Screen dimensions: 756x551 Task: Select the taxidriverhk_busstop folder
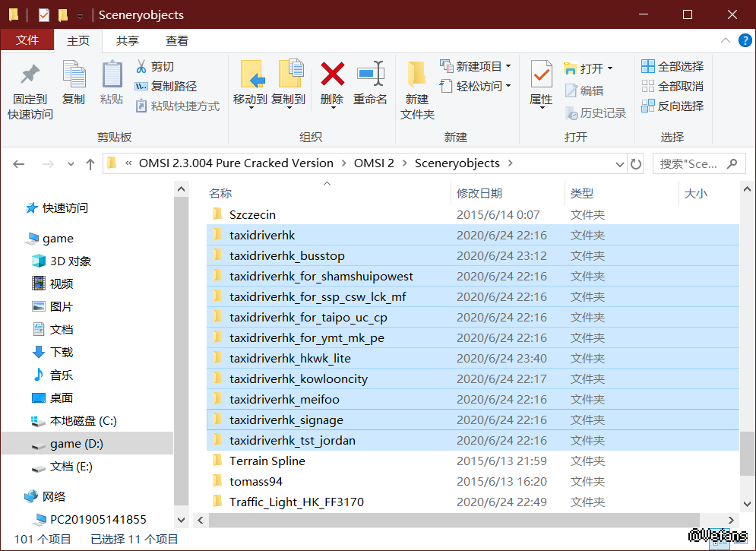[x=286, y=256]
